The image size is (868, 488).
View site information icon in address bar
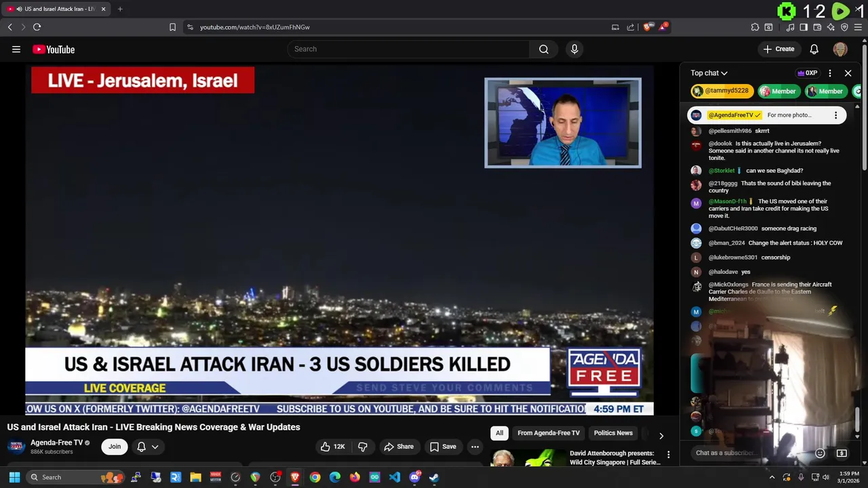pos(190,27)
